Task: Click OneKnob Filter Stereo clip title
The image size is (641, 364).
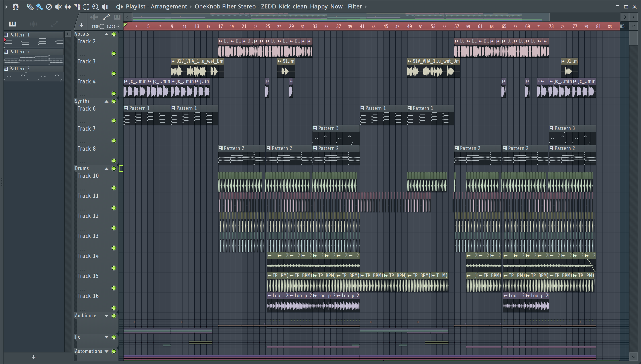Action: coord(278,6)
